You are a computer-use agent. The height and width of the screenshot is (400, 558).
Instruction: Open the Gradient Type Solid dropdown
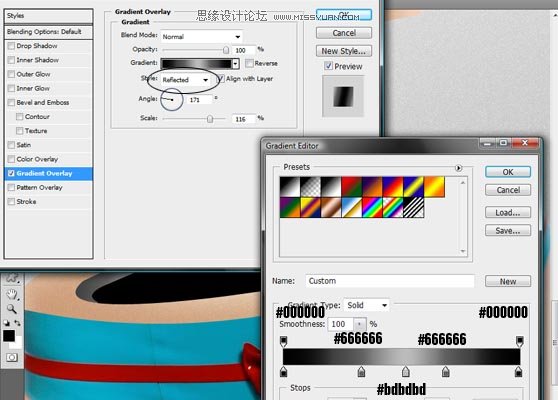coord(366,305)
